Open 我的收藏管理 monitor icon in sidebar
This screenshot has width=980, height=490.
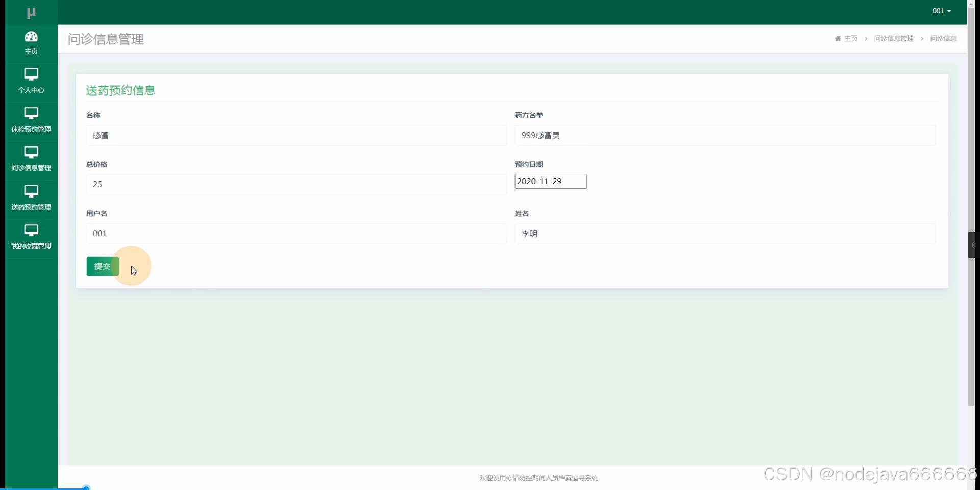31,230
